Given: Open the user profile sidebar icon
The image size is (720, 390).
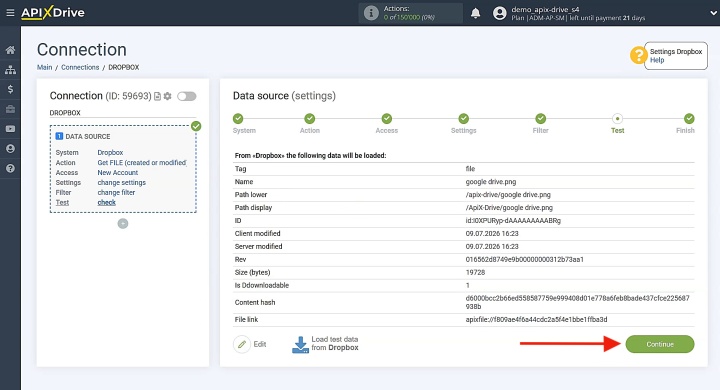Looking at the screenshot, I should [x=10, y=148].
